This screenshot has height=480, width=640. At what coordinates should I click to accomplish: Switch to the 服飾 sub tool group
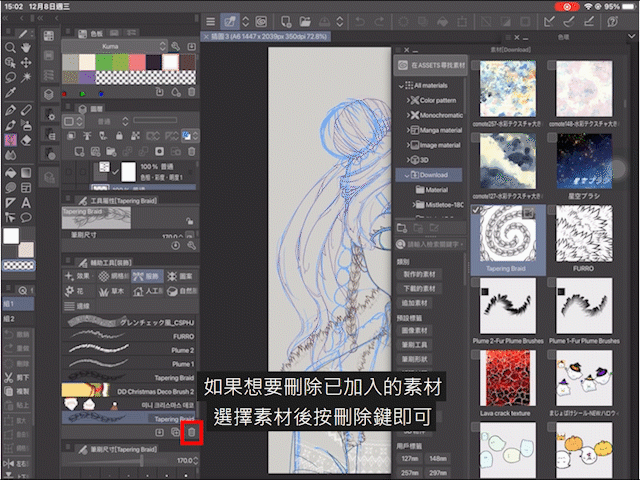pyautogui.click(x=147, y=276)
